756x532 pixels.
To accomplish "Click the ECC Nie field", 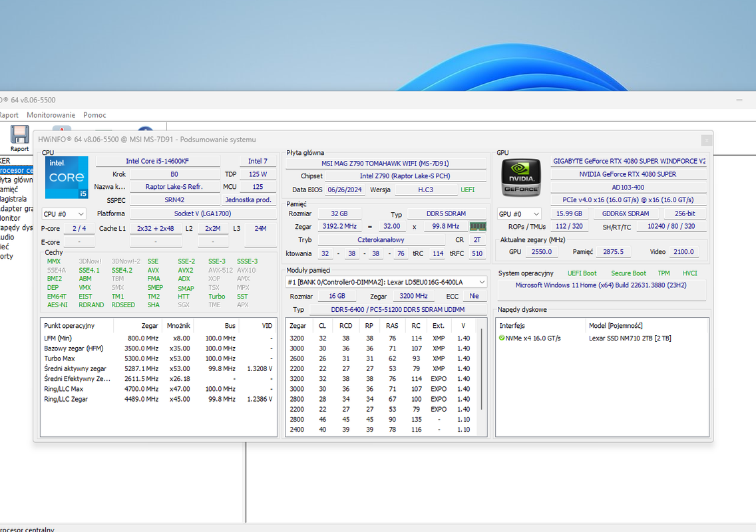I will tap(474, 296).
